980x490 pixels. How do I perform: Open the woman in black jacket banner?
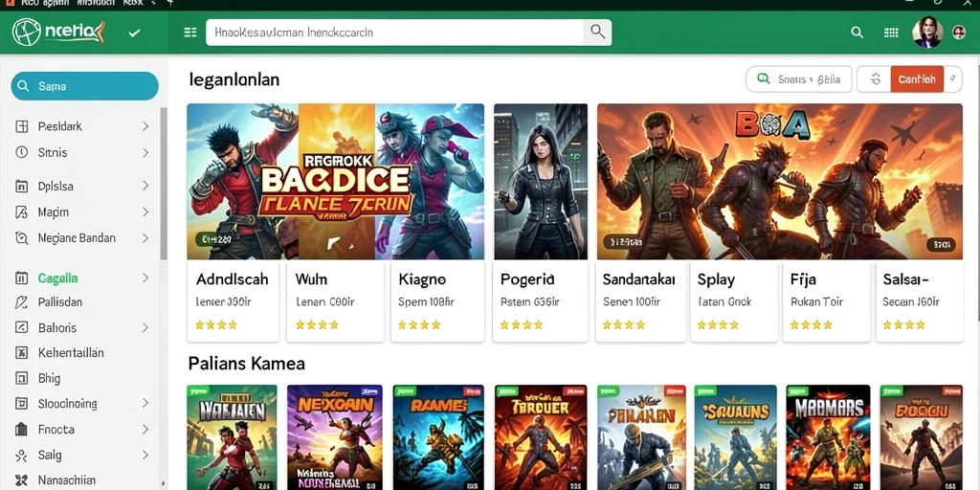tap(541, 181)
